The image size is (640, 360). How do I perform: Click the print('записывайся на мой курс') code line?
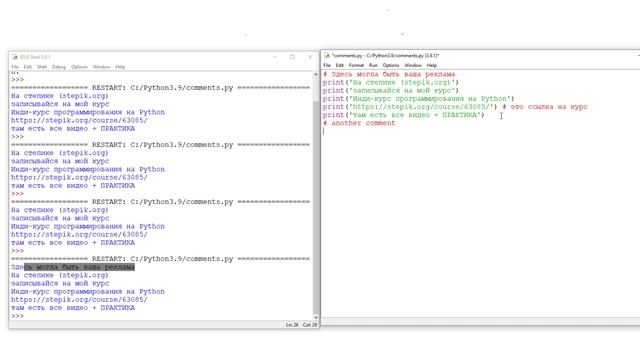[x=391, y=91]
